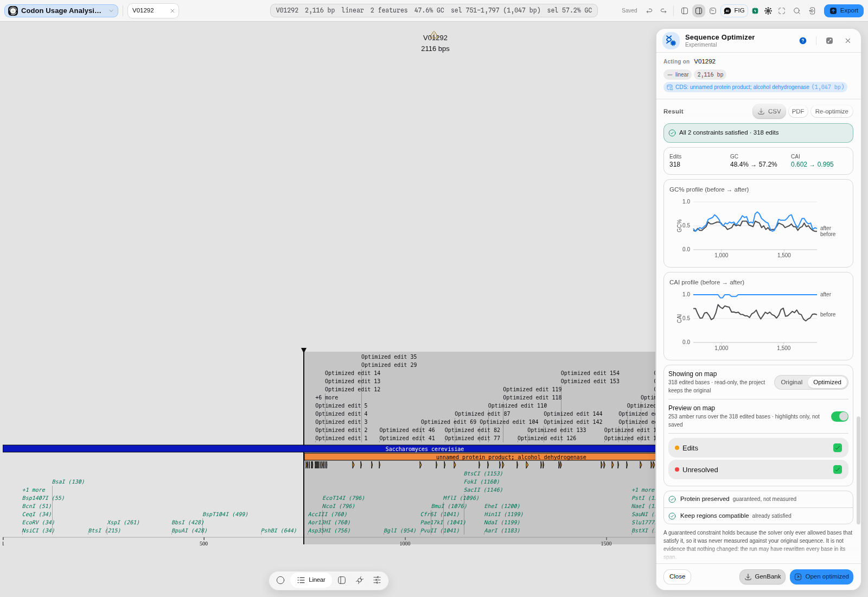Open Sequence Optimizer help question icon

point(803,41)
